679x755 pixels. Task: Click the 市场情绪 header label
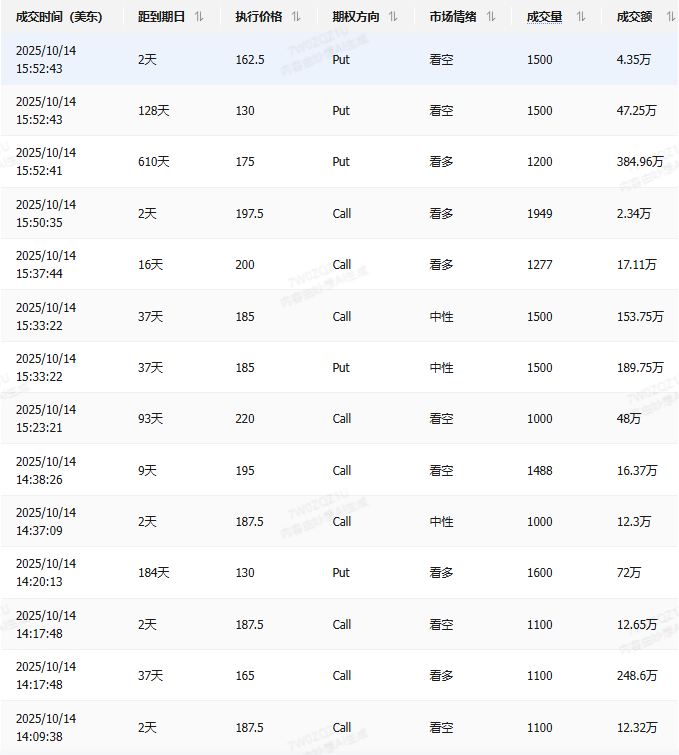(x=453, y=17)
